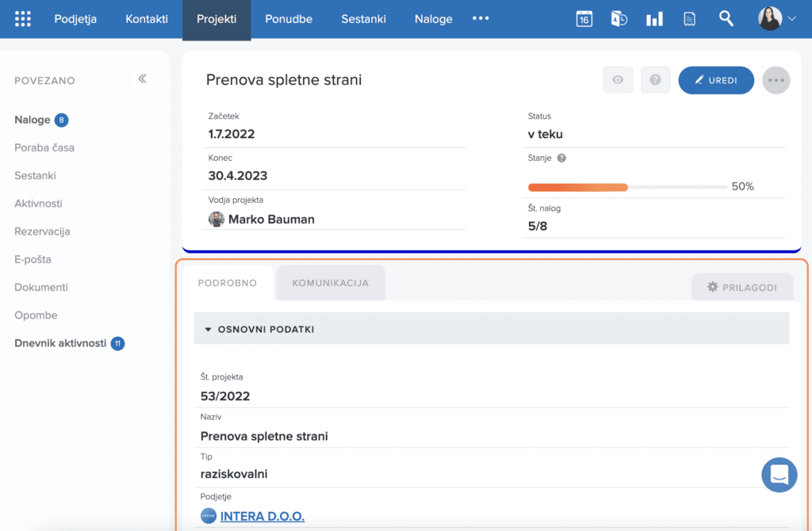Open the INTERA D.O.O. company link
Screen dimensions: 812x531
pos(262,516)
